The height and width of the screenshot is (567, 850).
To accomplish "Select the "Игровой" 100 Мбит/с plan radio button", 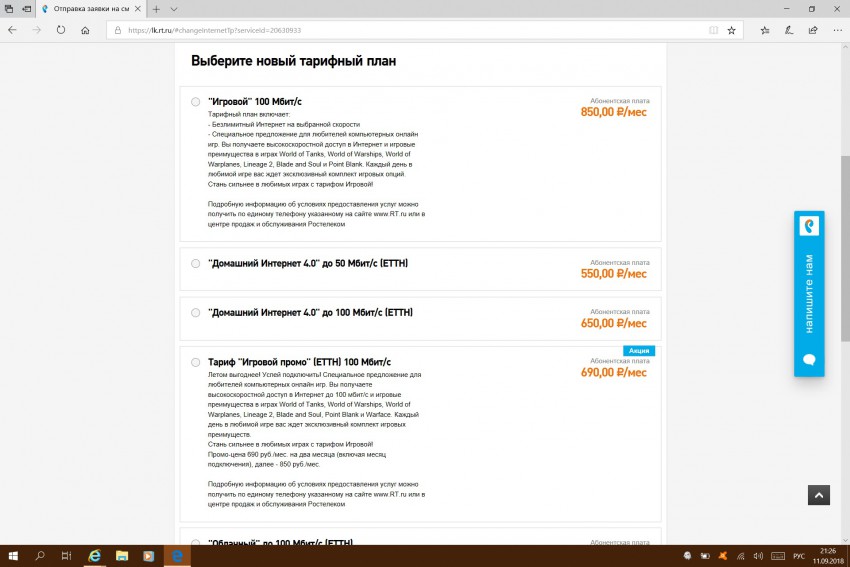I will (x=195, y=102).
